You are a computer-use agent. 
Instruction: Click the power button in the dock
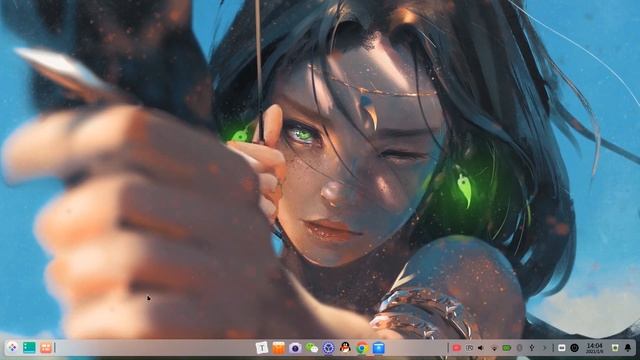point(574,348)
